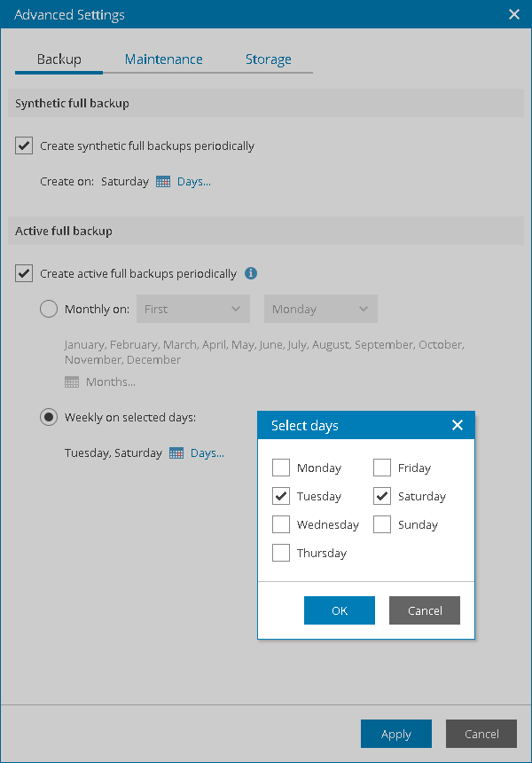Close the Select days popup
The height and width of the screenshot is (763, 532).
click(458, 426)
